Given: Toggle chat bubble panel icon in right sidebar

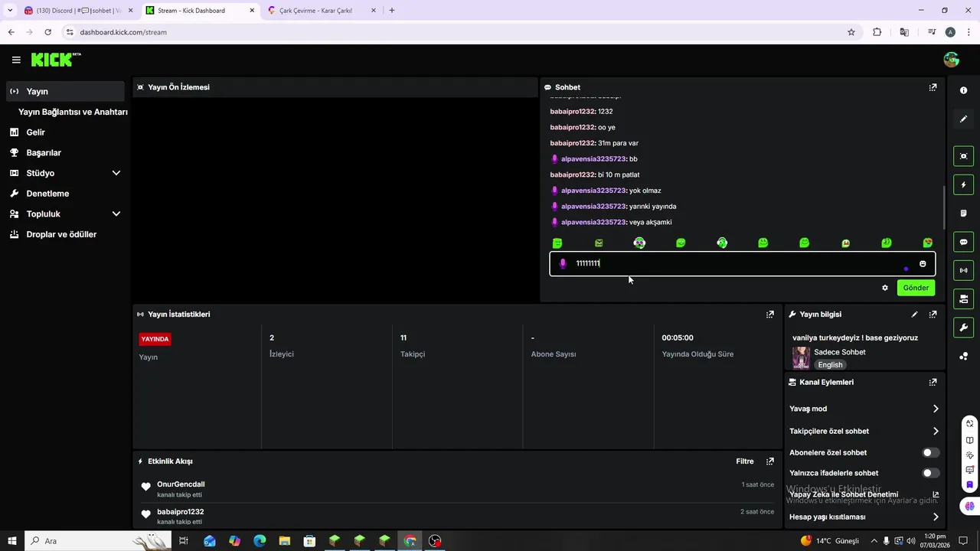Looking at the screenshot, I should click(x=963, y=242).
